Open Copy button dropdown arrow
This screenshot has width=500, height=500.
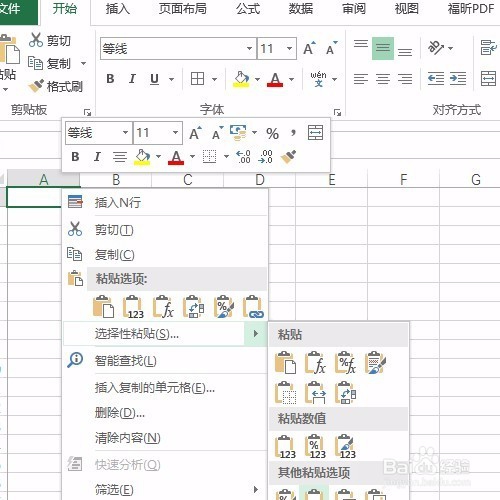coord(83,63)
